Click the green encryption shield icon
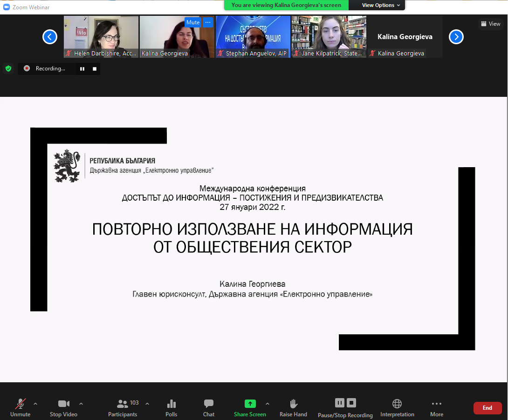Image resolution: width=508 pixels, height=420 pixels. pos(8,68)
